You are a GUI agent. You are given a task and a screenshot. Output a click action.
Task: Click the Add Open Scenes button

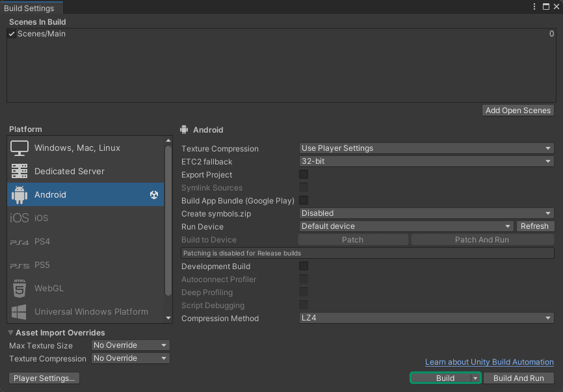518,111
